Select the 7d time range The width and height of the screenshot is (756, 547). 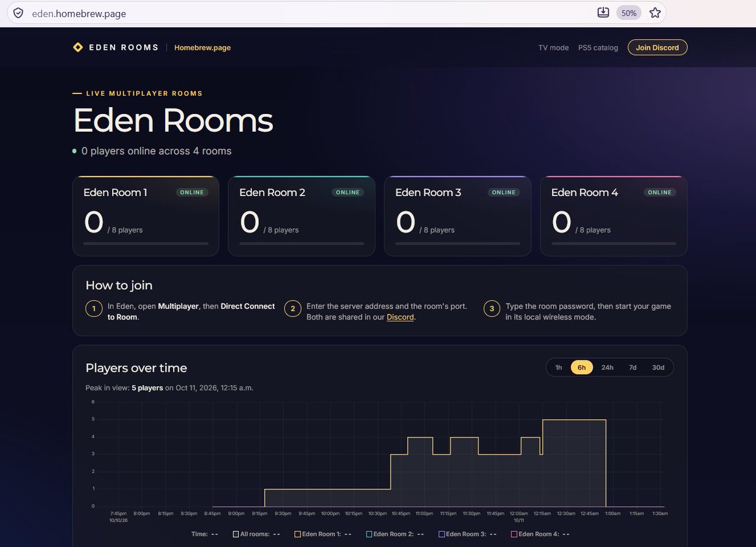(x=633, y=367)
